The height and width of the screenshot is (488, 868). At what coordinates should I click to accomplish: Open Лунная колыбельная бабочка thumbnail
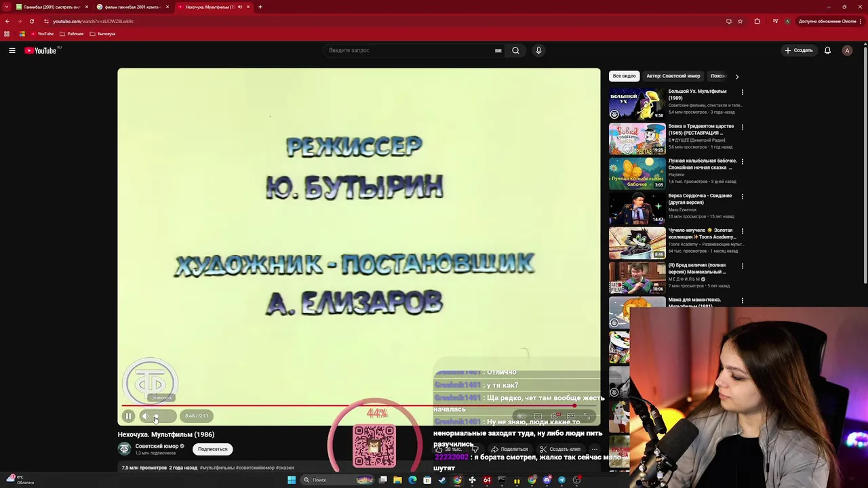click(x=637, y=174)
